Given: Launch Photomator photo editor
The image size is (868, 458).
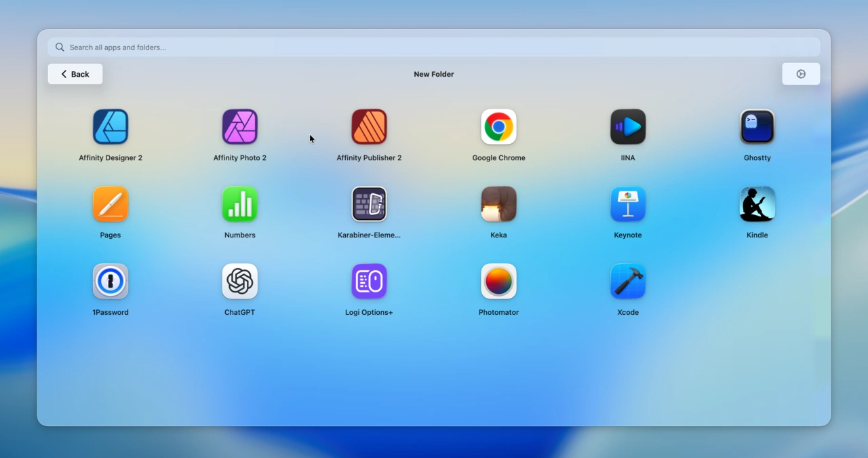Looking at the screenshot, I should tap(498, 282).
